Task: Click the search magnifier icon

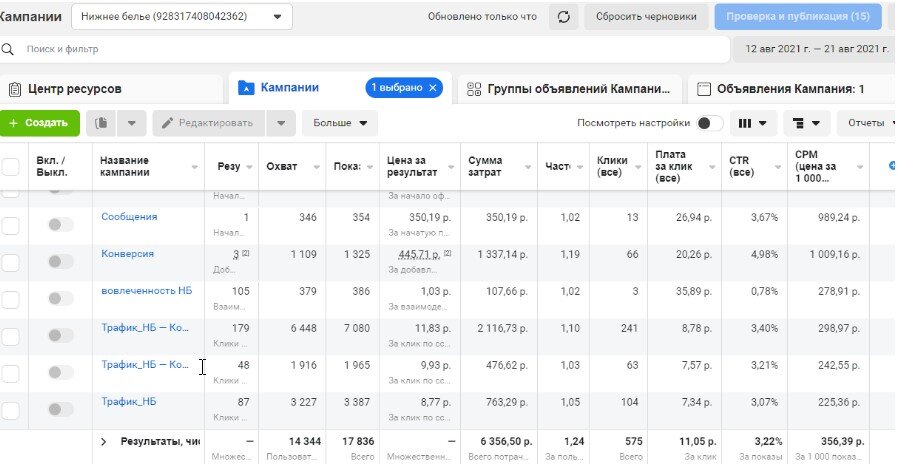Action: click(8, 48)
